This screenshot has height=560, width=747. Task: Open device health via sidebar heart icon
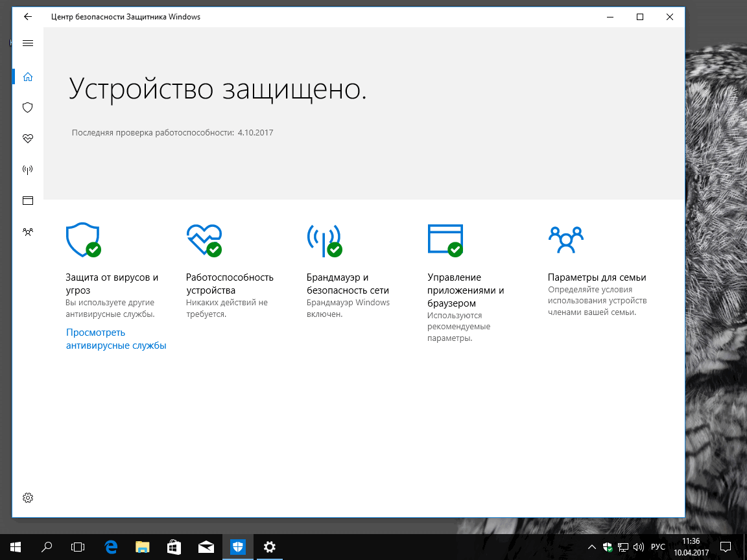(27, 138)
